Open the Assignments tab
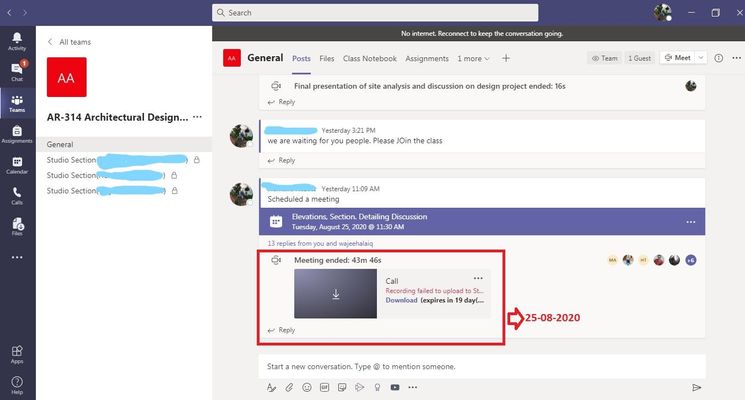This screenshot has height=400, width=745. point(427,58)
